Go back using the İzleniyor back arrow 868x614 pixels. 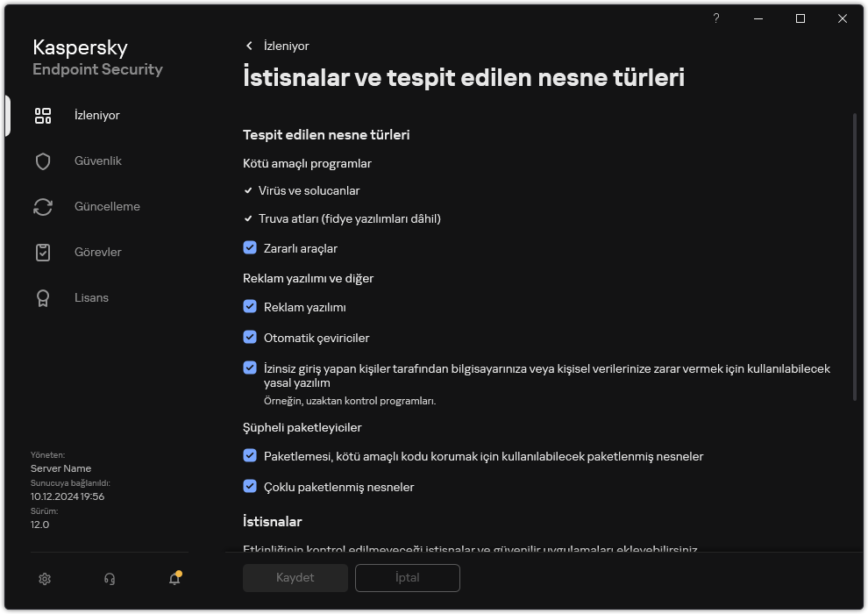[x=248, y=46]
